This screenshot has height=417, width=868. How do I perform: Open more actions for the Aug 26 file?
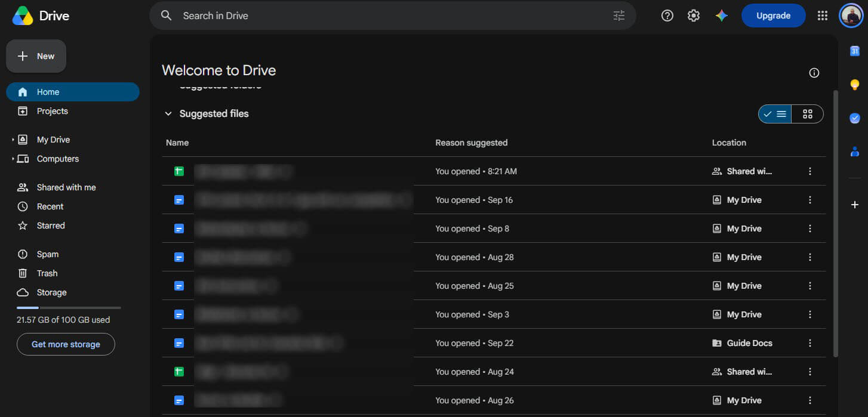[x=810, y=400]
